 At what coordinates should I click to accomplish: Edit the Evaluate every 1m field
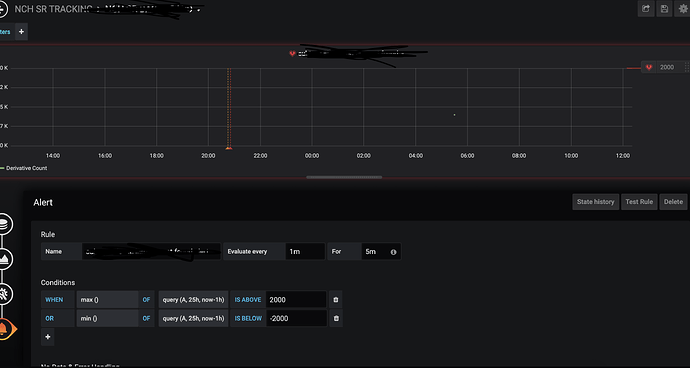[x=305, y=251]
